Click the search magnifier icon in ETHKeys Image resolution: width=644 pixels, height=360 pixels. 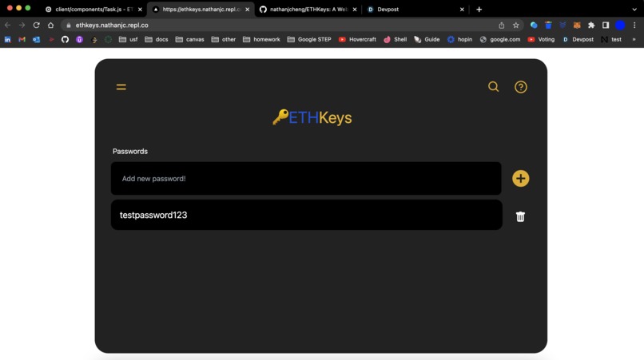[493, 87]
